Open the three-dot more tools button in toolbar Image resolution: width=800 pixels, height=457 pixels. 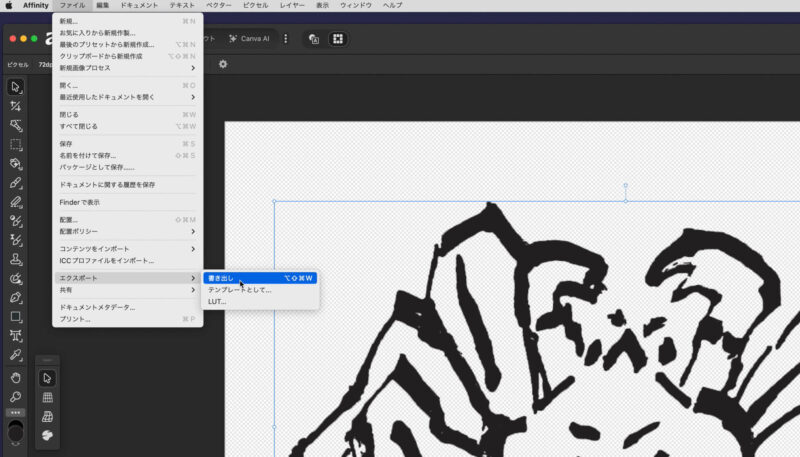click(15, 412)
